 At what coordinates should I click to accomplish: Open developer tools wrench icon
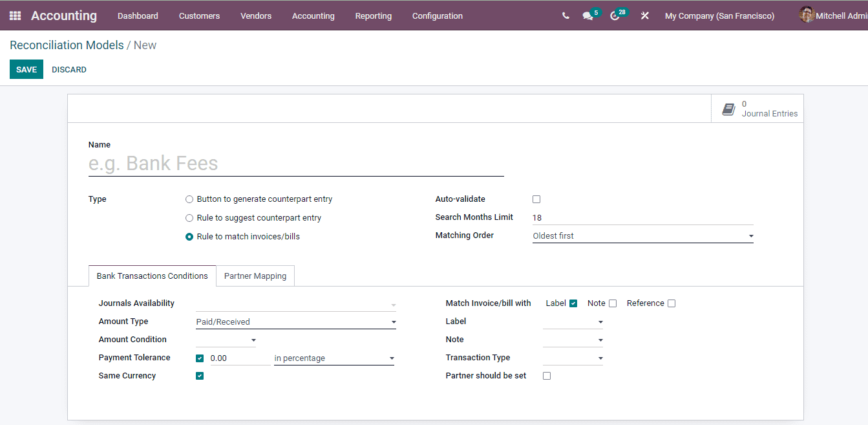point(644,16)
